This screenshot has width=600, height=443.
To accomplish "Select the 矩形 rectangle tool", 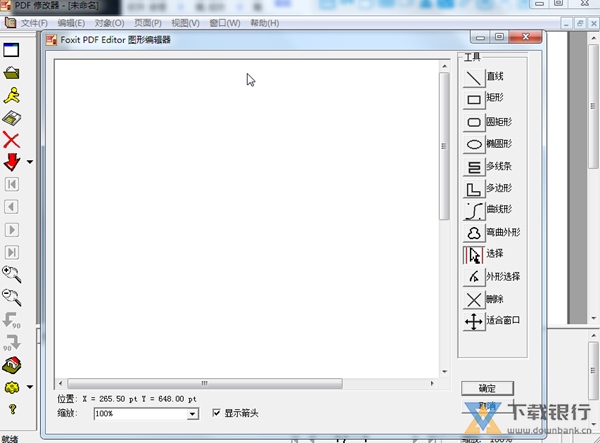I will (474, 99).
